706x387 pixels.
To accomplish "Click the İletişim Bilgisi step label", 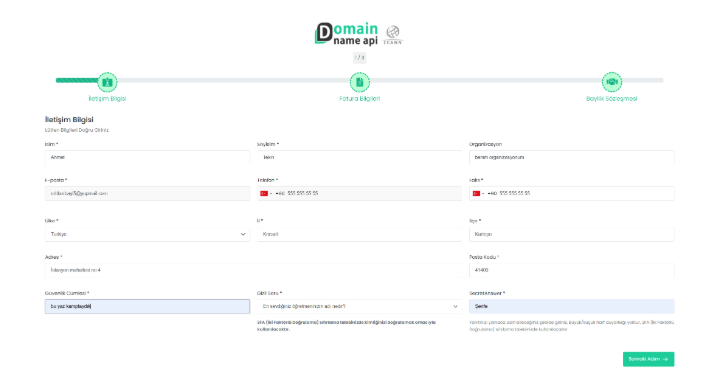I will [x=107, y=99].
